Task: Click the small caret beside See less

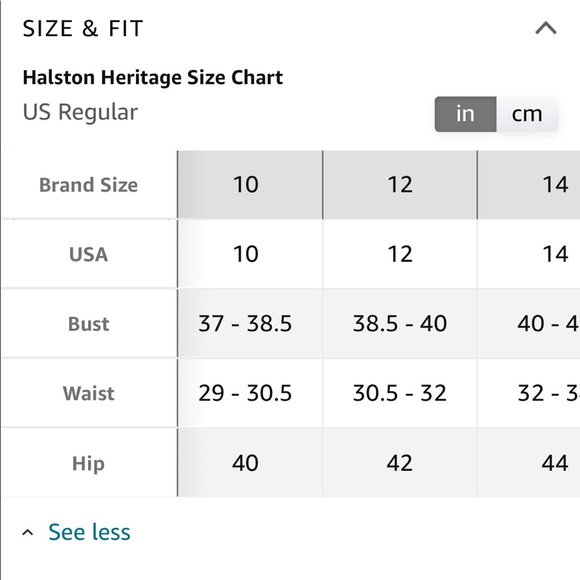Action: coord(27,533)
